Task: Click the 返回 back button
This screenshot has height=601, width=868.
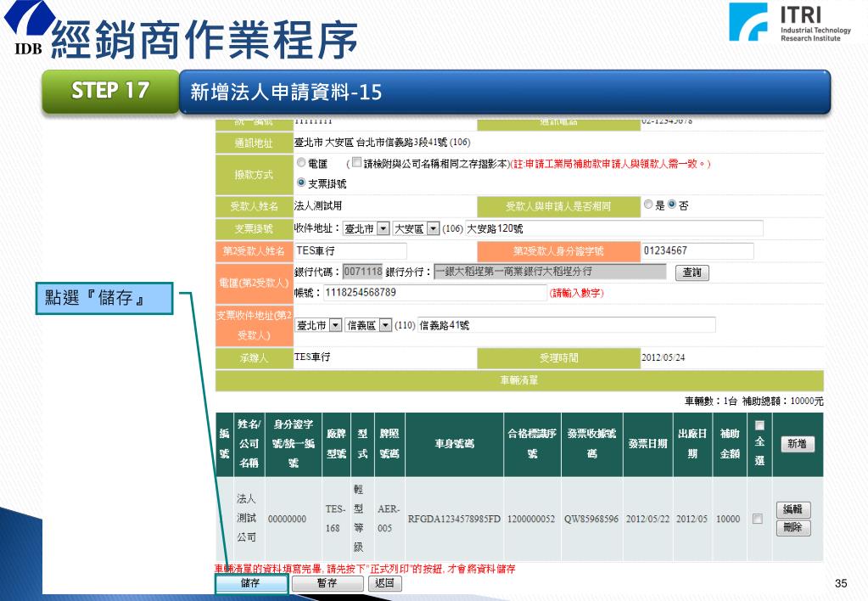Action: coord(384,583)
